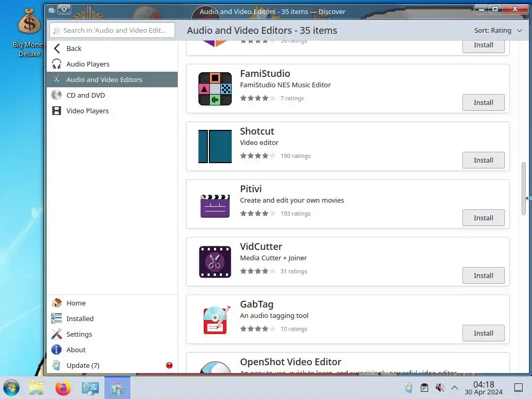Click the Installed list icon
532x399 pixels.
pos(56,318)
